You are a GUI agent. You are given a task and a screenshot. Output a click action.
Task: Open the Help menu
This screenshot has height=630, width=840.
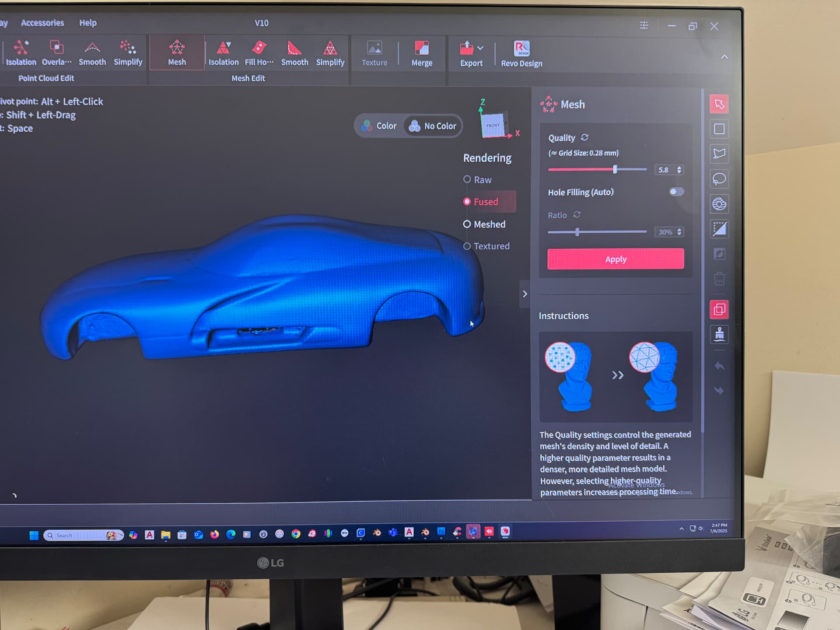[88, 23]
